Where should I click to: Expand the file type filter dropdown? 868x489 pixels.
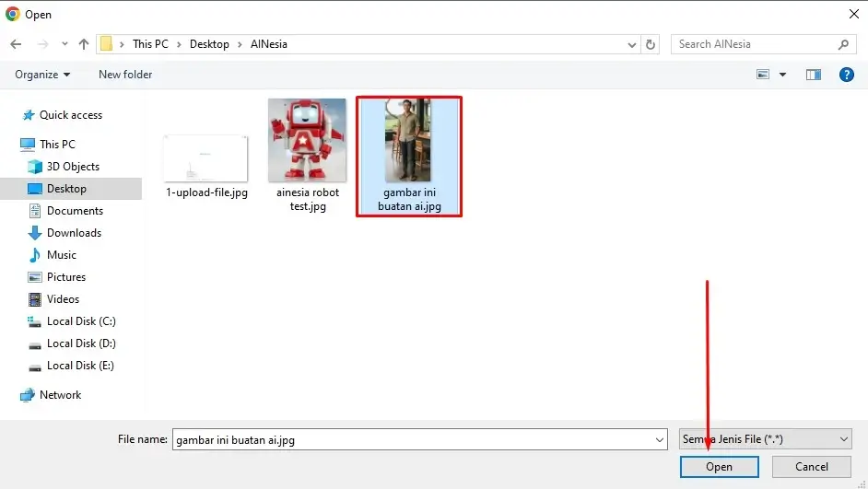(x=844, y=440)
